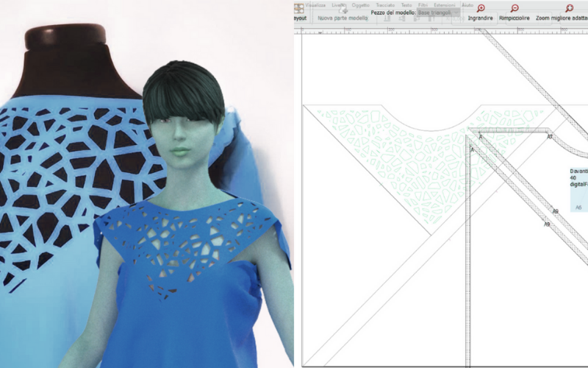Click the Layout icon in the toolbar
Screen dimensions: 588x368
[x=299, y=8]
